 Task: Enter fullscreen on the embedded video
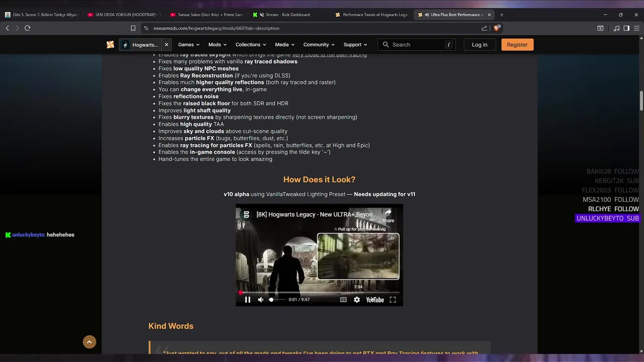[x=393, y=300]
